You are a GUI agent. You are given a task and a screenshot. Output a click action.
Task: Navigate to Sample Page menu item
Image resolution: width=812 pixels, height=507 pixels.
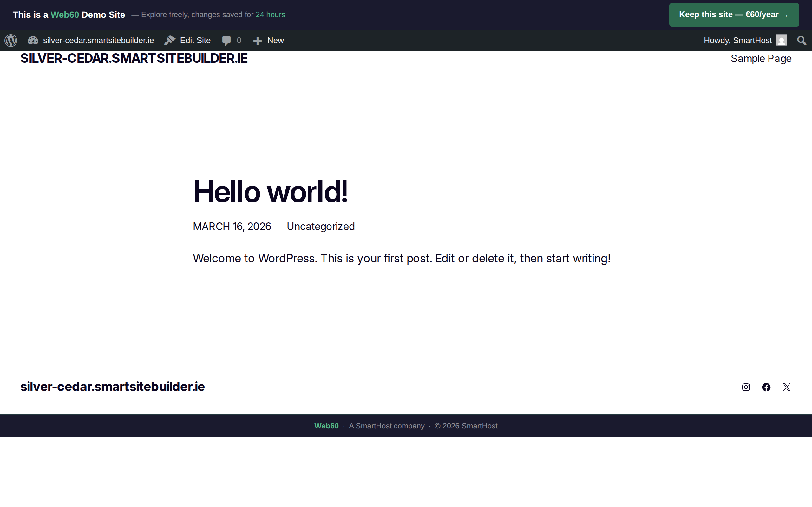761,59
